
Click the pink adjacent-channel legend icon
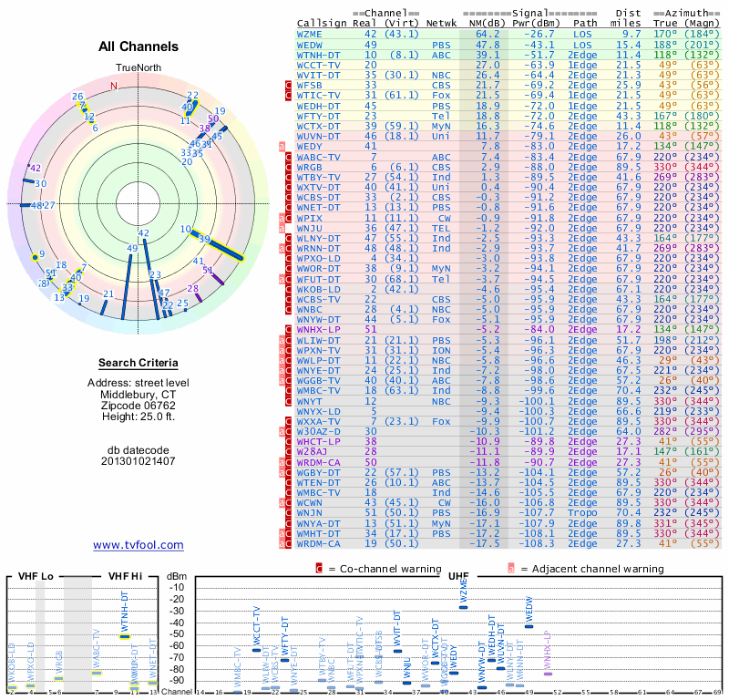[x=511, y=569]
